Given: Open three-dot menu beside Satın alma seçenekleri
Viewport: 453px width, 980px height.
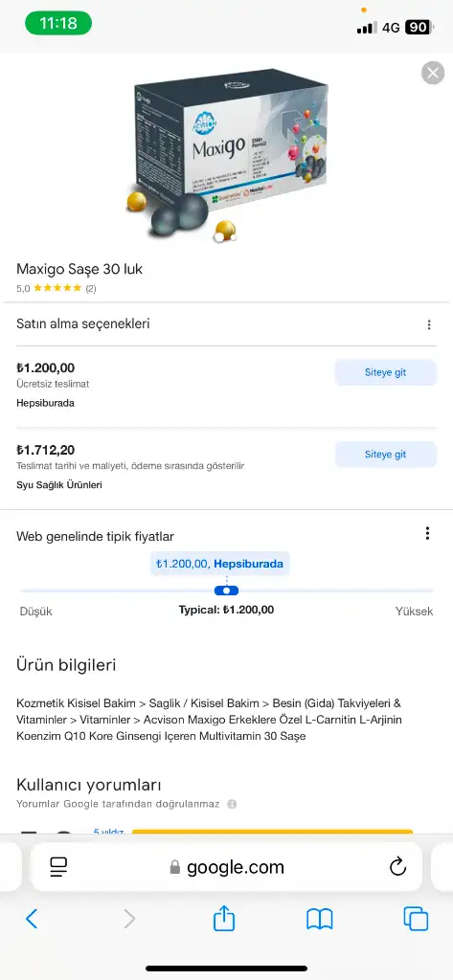Looking at the screenshot, I should coord(429,325).
